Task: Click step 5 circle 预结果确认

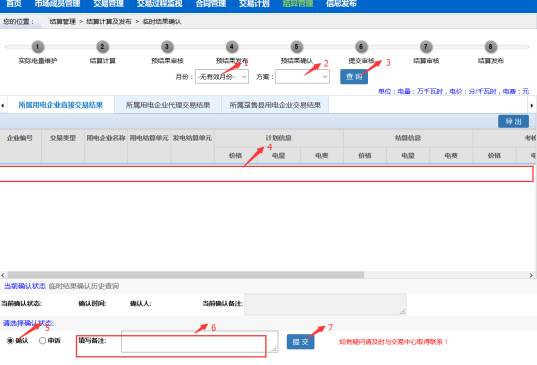Action: coord(297,47)
